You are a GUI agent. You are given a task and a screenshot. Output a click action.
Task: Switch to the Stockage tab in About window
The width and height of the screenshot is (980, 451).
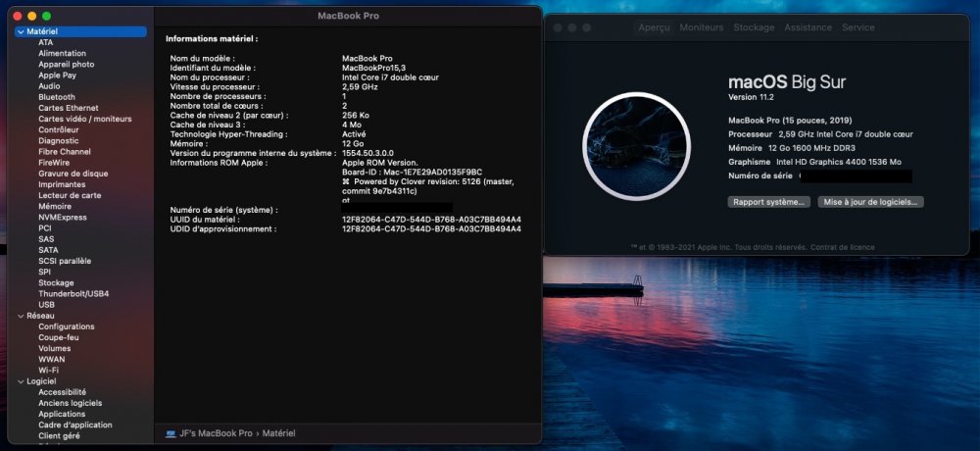coord(754,27)
